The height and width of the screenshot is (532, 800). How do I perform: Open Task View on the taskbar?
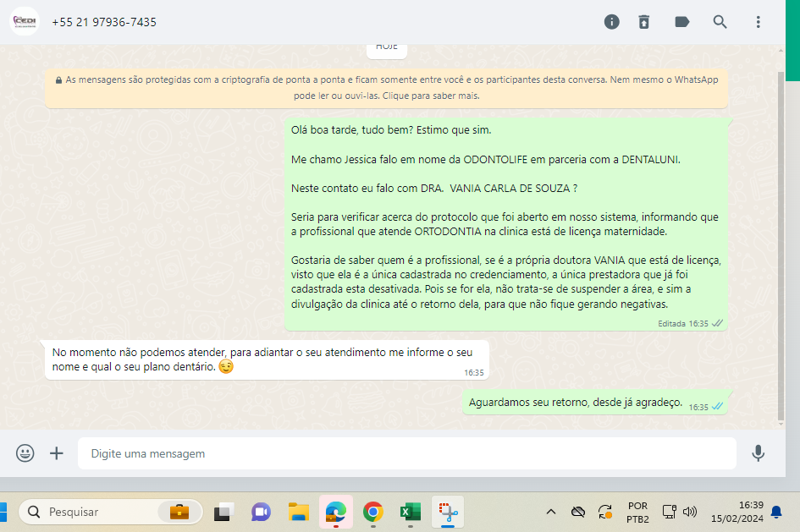[x=223, y=512]
